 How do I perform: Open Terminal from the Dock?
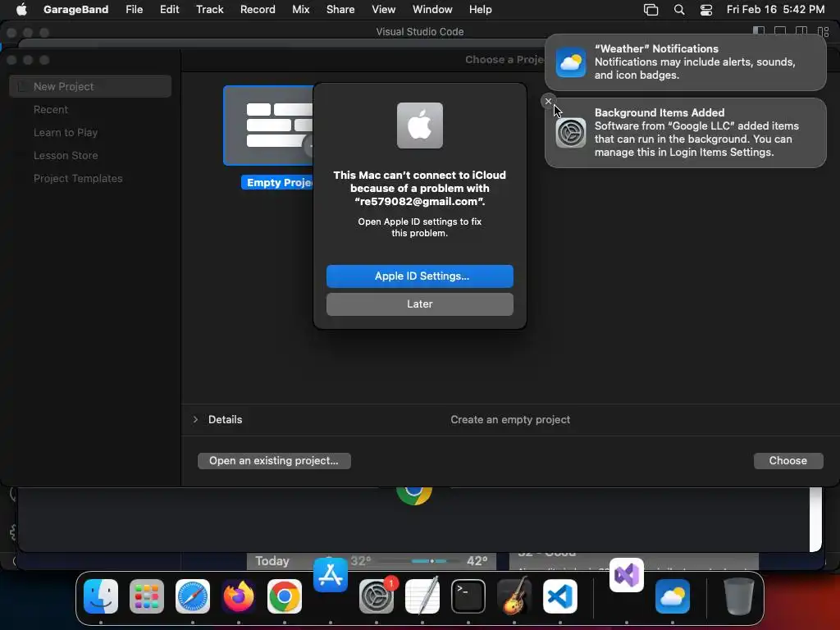pos(468,596)
